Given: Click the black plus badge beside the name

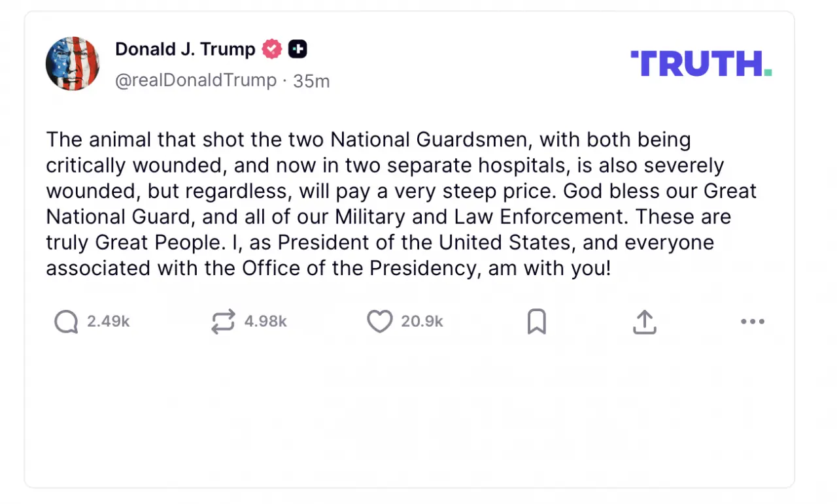Looking at the screenshot, I should coord(298,49).
